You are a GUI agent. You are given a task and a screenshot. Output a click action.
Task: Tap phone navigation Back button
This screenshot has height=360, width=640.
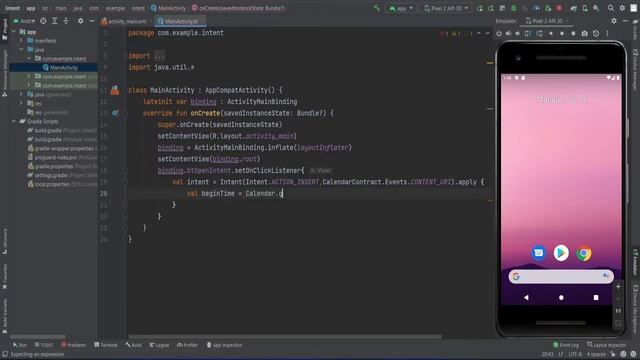tap(527, 298)
